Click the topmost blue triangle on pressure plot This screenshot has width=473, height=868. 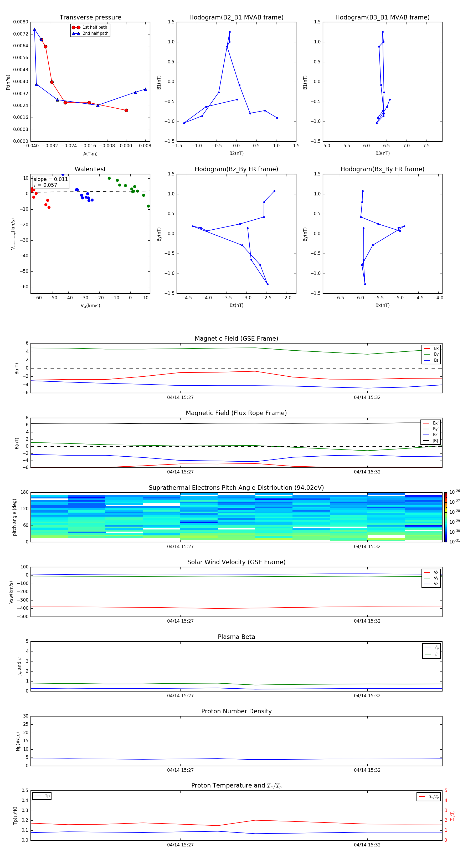[34, 29]
